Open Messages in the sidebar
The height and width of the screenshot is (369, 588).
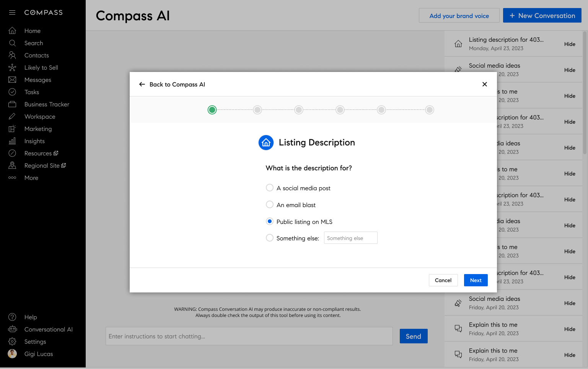point(37,80)
